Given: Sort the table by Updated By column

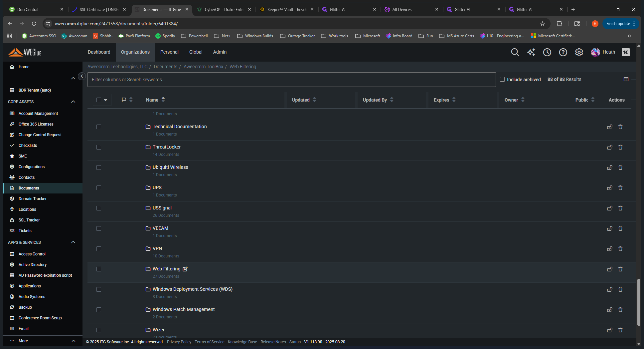Looking at the screenshot, I should tap(378, 100).
